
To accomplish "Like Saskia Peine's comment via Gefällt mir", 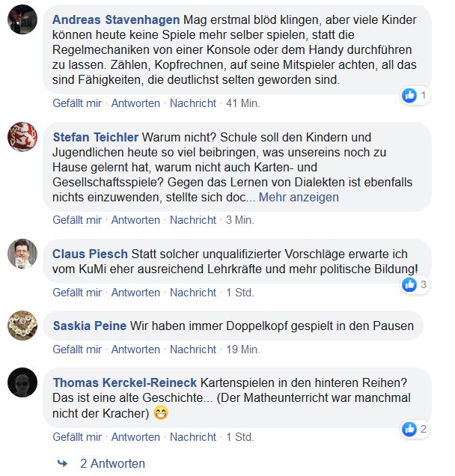I will (x=77, y=350).
